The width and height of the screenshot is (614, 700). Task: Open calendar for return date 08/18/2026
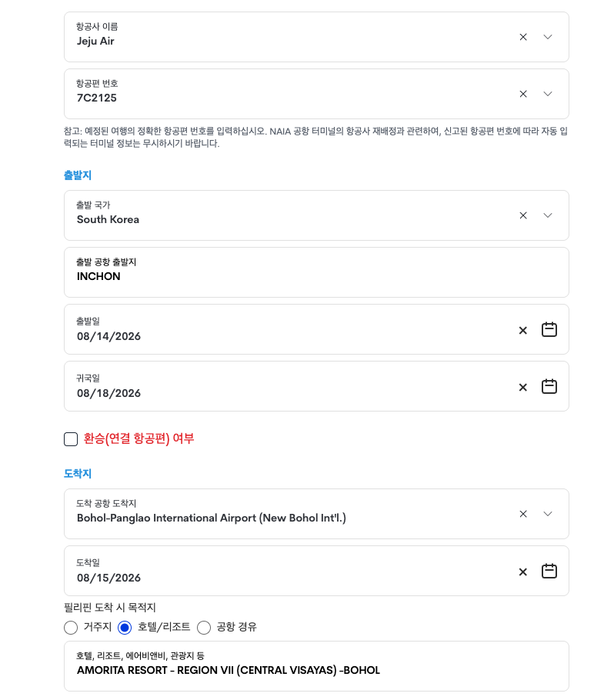[x=549, y=386]
